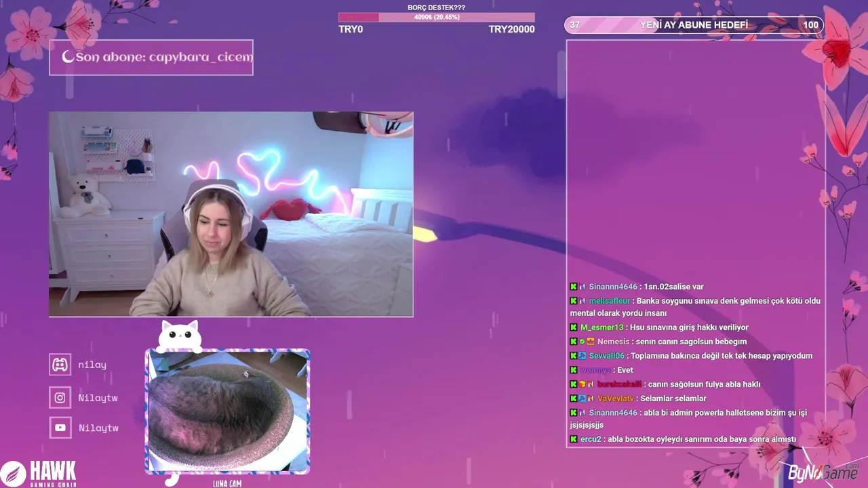Click the YENİ AY ABUNE HEDEFİ goal bar
Image resolution: width=868 pixels, height=488 pixels.
tap(694, 25)
